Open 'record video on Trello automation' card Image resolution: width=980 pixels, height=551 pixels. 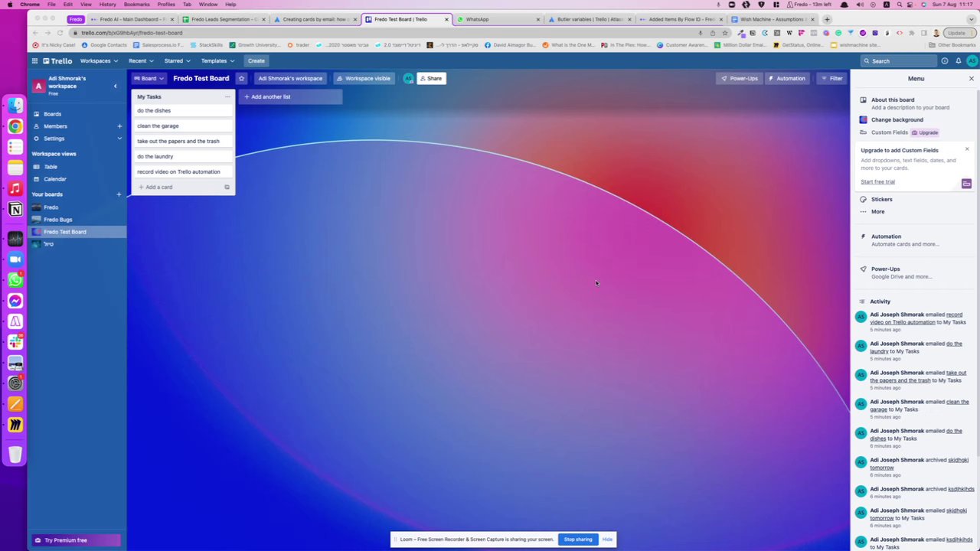tap(183, 171)
